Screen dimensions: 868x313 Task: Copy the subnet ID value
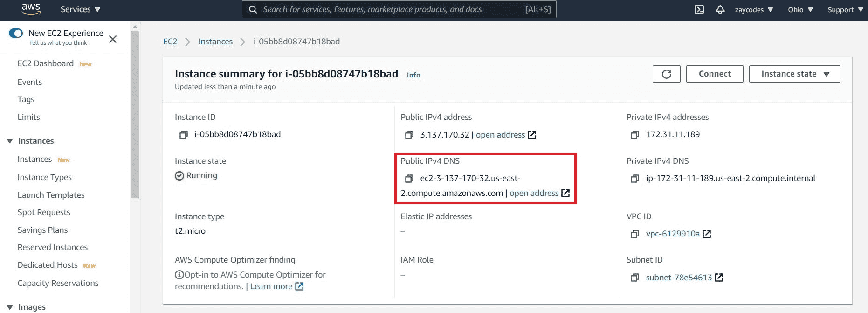click(x=634, y=278)
